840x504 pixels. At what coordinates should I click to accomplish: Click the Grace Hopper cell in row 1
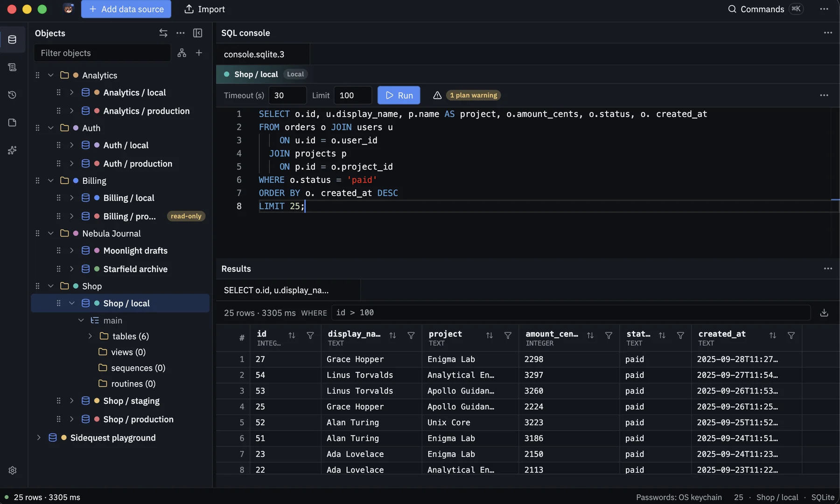pyautogui.click(x=371, y=359)
